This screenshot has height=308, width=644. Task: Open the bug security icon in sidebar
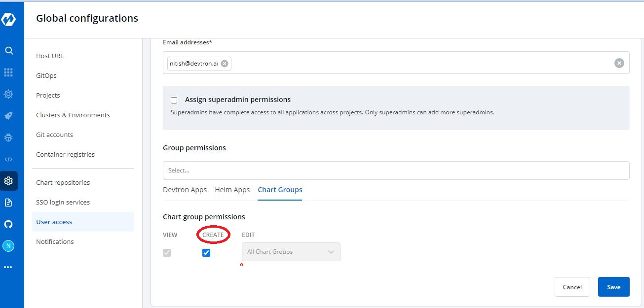pos(8,137)
